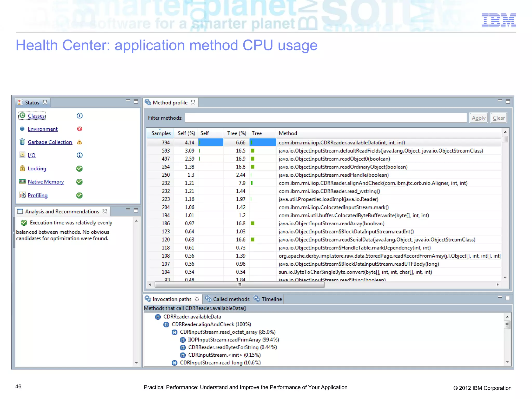The width and height of the screenshot is (532, 399).
Task: Sort by the Self bar column header
Action: [x=210, y=133]
